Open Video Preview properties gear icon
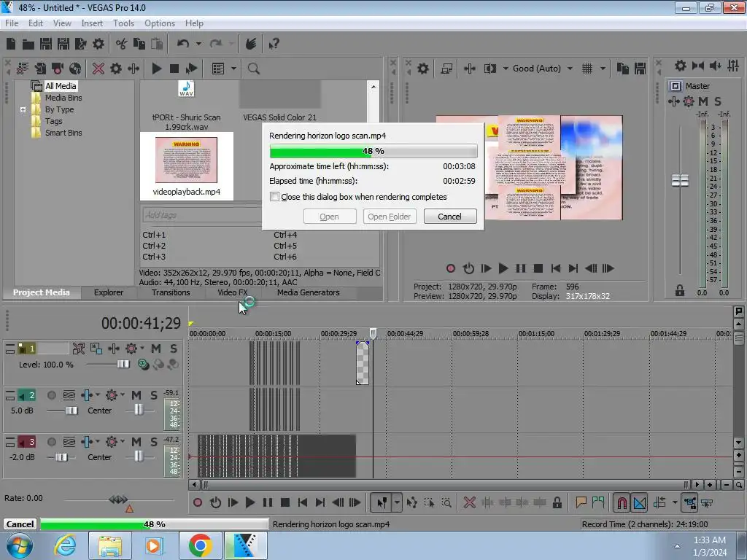This screenshot has height=560, width=747. [422, 69]
